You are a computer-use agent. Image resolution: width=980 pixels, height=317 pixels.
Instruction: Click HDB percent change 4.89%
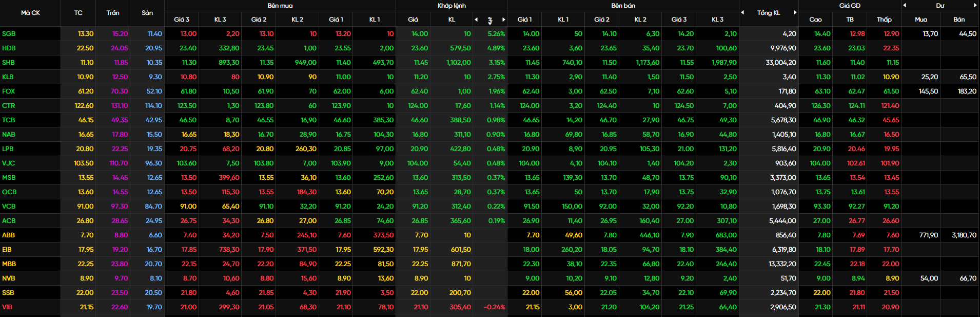pyautogui.click(x=496, y=48)
